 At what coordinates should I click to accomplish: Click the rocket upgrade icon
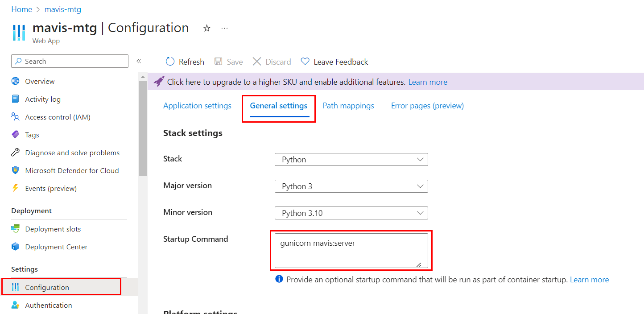tap(159, 82)
